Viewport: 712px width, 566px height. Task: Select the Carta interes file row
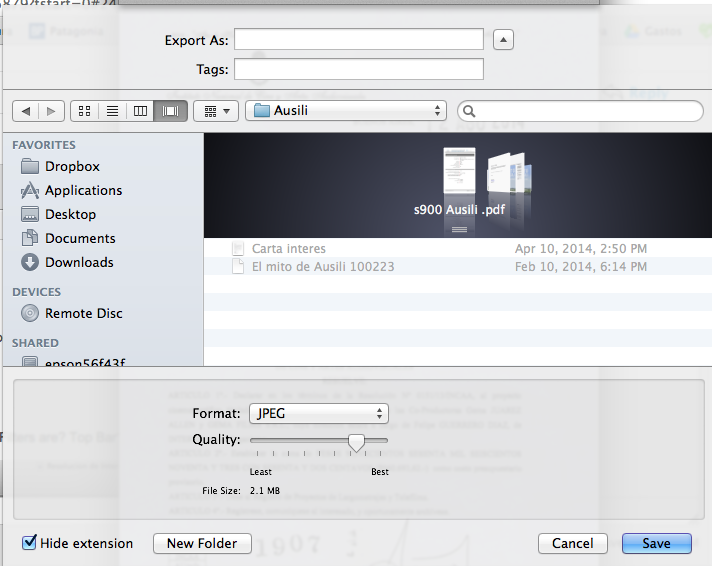pyautogui.click(x=458, y=248)
